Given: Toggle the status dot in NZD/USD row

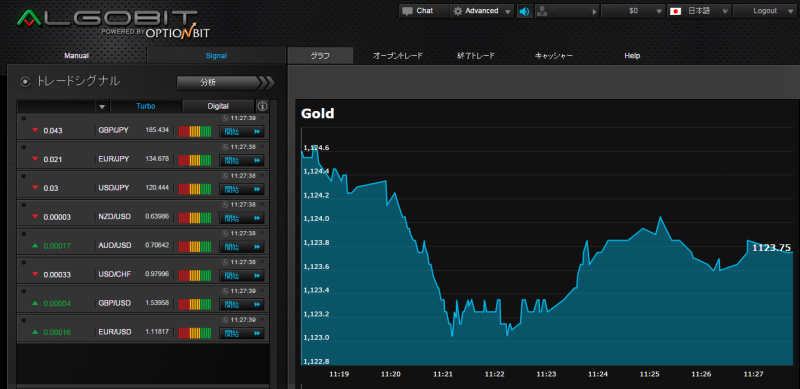Looking at the screenshot, I should coord(23,205).
